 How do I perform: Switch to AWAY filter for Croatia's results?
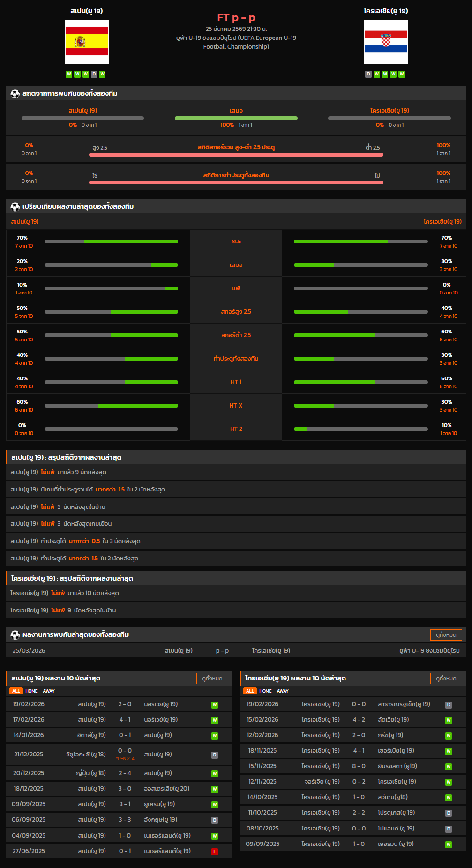click(283, 691)
